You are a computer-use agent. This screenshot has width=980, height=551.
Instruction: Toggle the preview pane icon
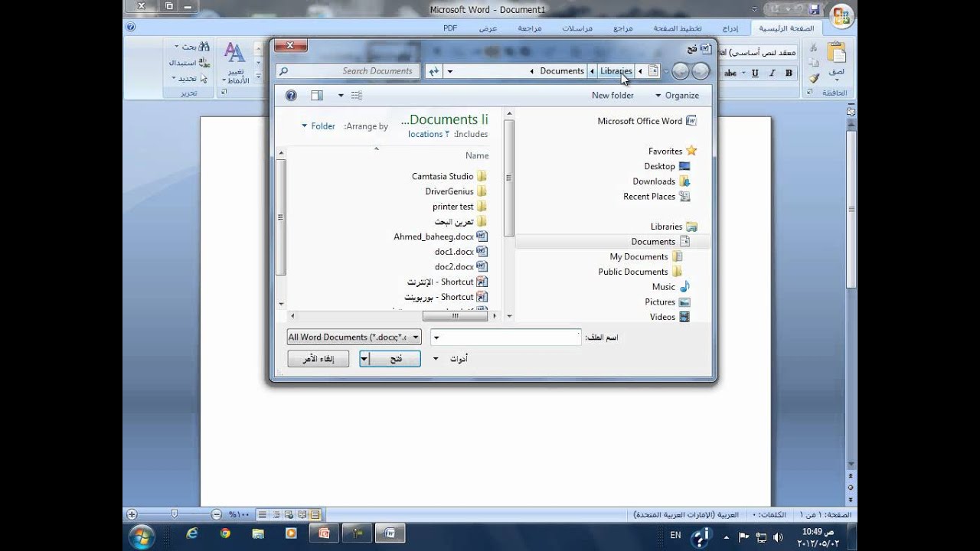(317, 96)
